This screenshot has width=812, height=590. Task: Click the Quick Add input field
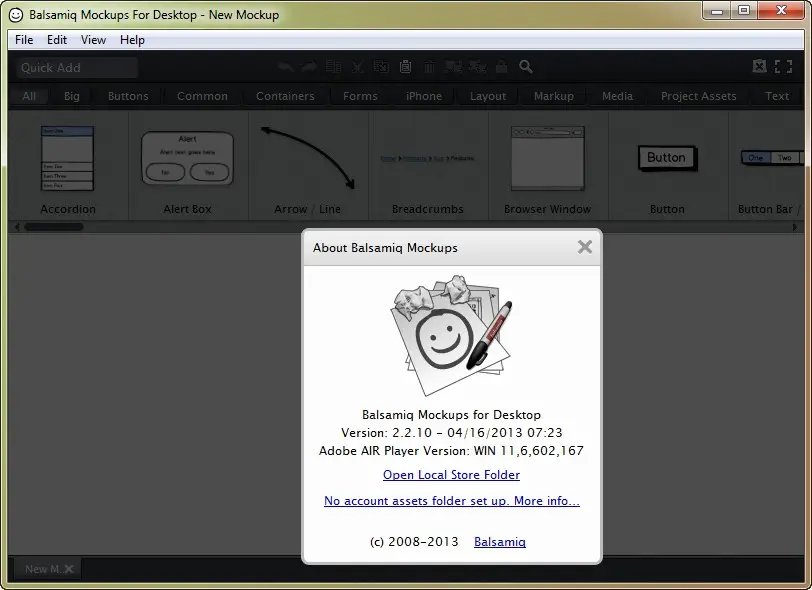click(77, 67)
